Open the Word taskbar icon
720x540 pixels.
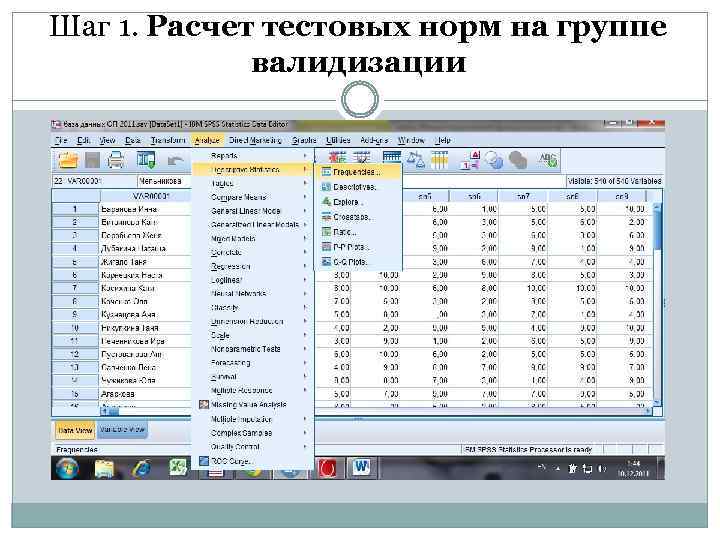click(361, 468)
